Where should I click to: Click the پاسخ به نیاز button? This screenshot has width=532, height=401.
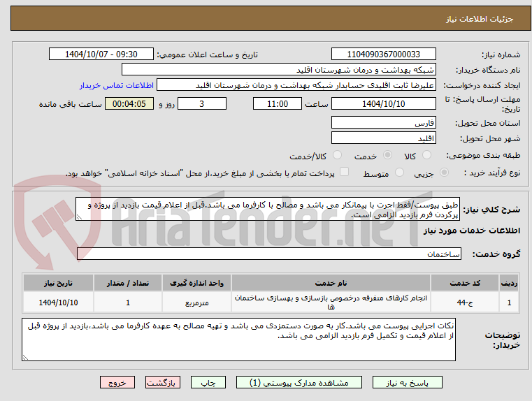(407, 382)
